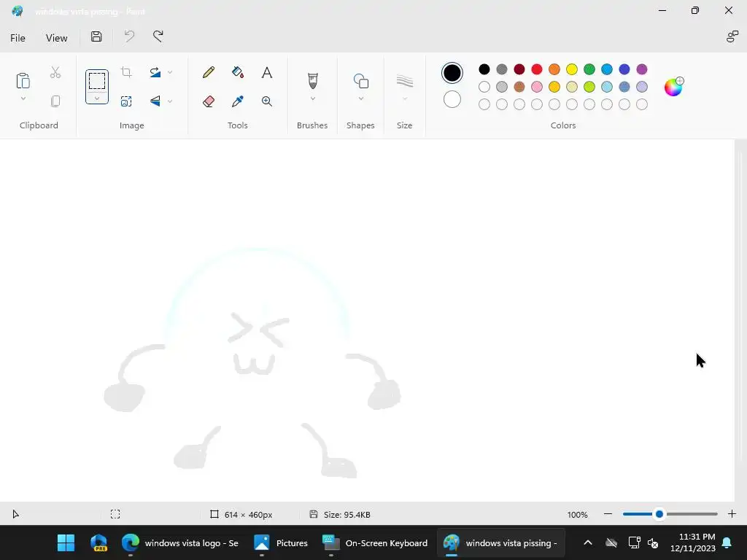This screenshot has width=747, height=560.
Task: Click the Resize and skew icon
Action: click(126, 101)
